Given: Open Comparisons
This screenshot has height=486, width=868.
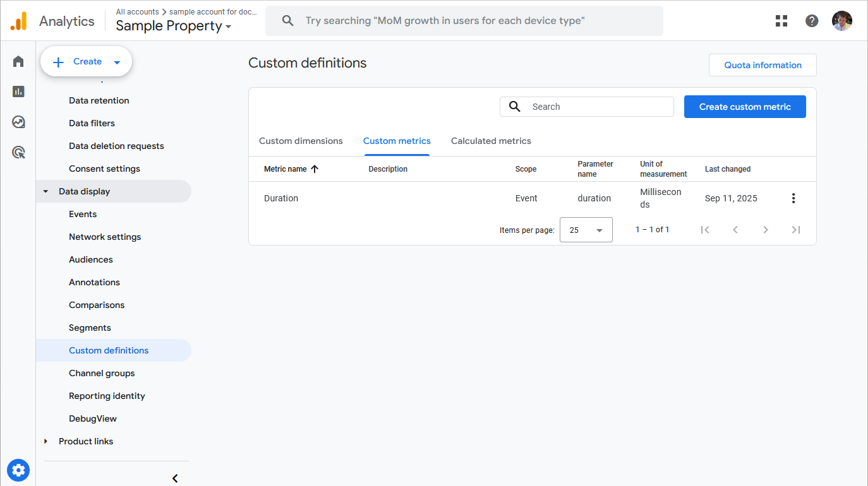Looking at the screenshot, I should click(x=97, y=305).
